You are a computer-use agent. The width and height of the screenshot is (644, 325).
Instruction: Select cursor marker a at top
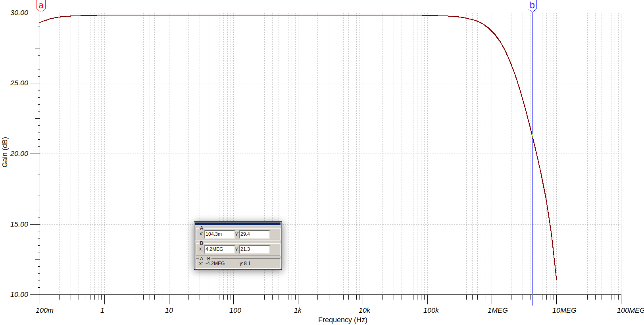click(41, 6)
